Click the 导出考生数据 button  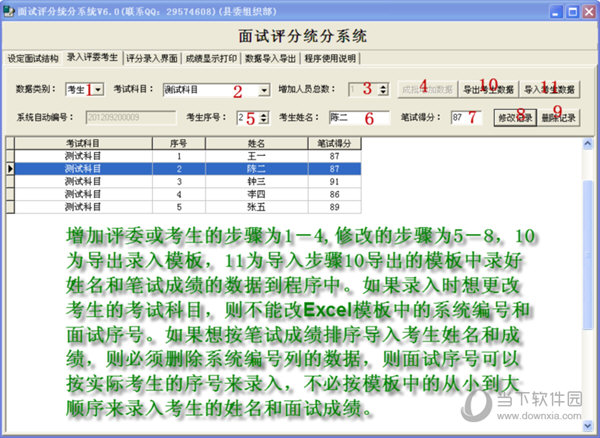[487, 90]
